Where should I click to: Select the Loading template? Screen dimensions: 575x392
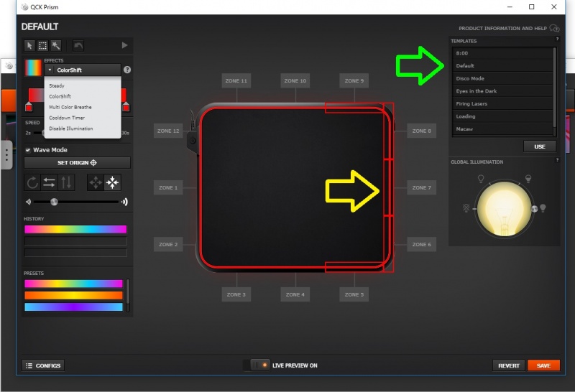(x=502, y=116)
